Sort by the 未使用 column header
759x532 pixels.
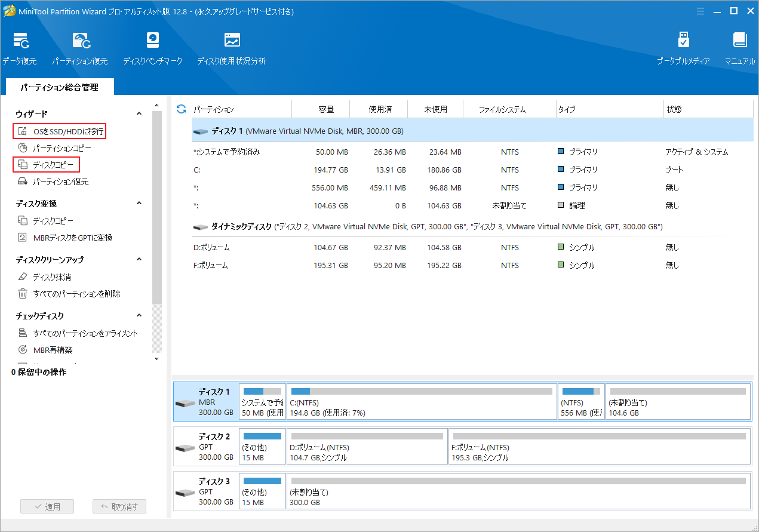click(x=435, y=109)
